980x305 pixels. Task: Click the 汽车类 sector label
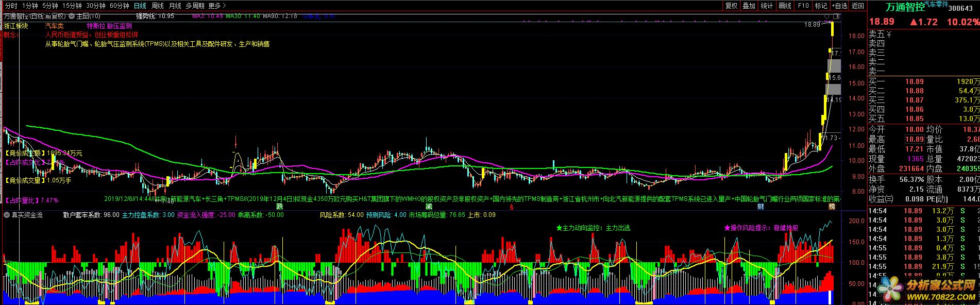(54, 26)
